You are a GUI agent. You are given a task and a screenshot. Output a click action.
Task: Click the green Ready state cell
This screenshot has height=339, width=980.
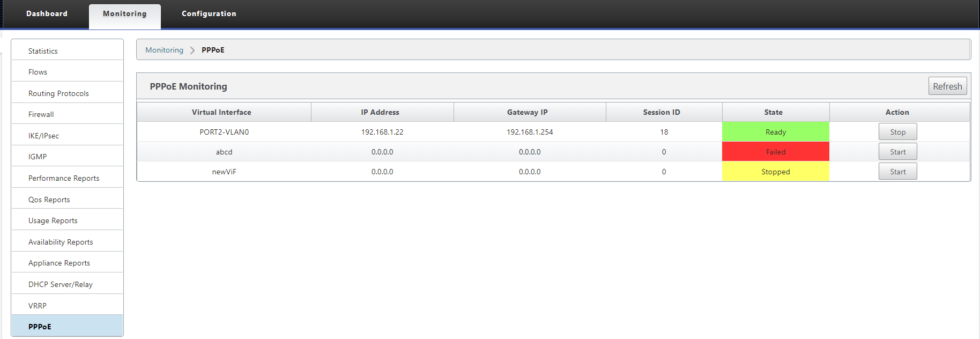coord(775,132)
